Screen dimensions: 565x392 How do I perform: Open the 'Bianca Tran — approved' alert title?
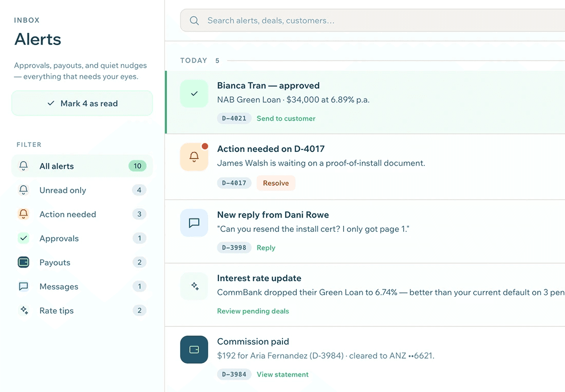[x=269, y=86]
